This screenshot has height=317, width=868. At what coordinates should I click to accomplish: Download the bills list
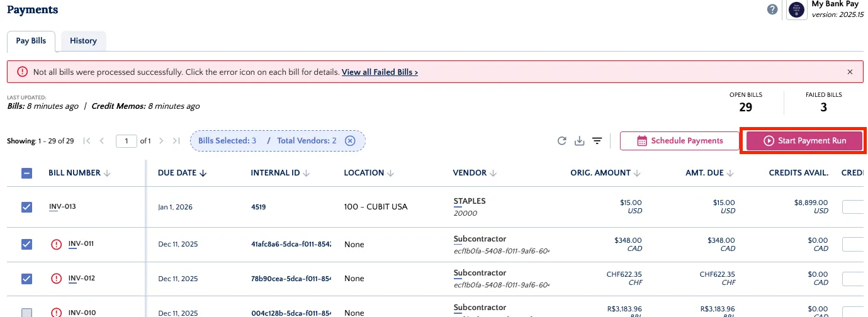coord(580,141)
